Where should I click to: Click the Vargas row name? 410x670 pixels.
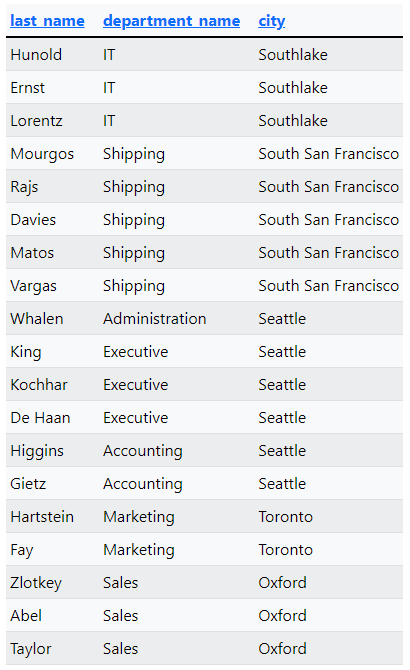click(x=33, y=286)
